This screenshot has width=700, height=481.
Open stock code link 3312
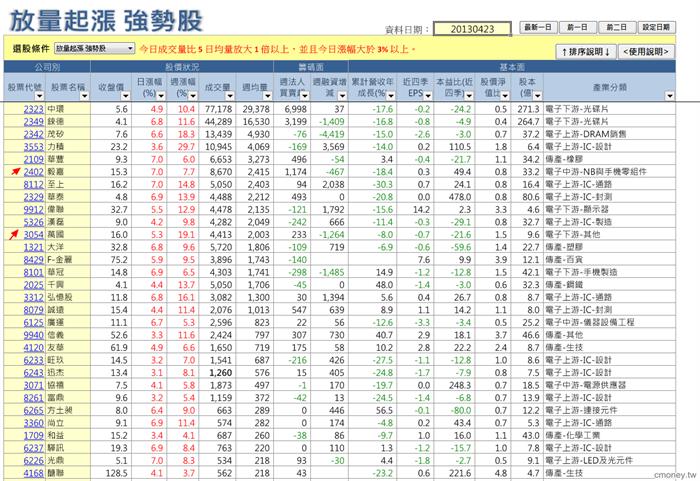pos(33,297)
